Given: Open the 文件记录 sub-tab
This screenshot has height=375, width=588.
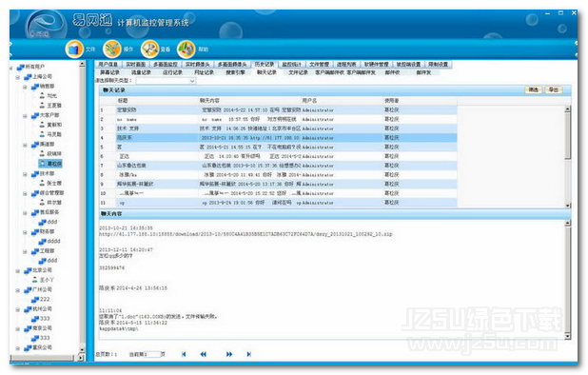Looking at the screenshot, I should click(298, 72).
